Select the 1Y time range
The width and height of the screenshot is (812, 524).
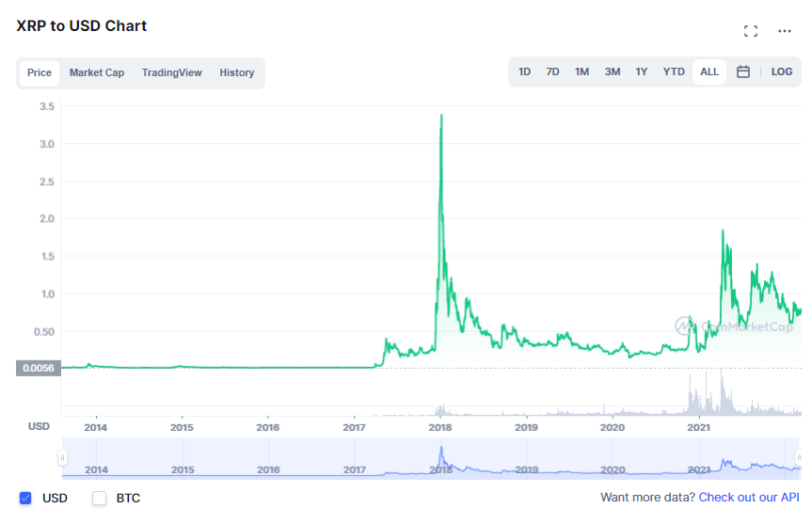[x=642, y=72]
